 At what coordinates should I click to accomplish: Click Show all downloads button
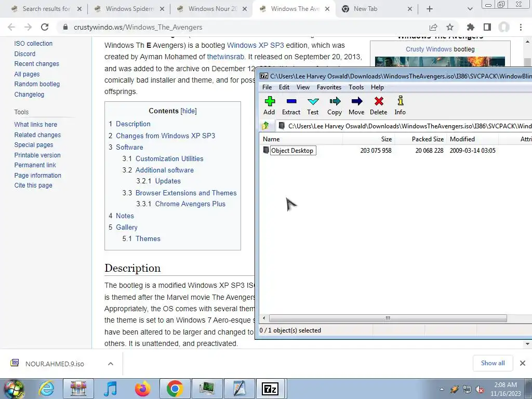click(493, 363)
